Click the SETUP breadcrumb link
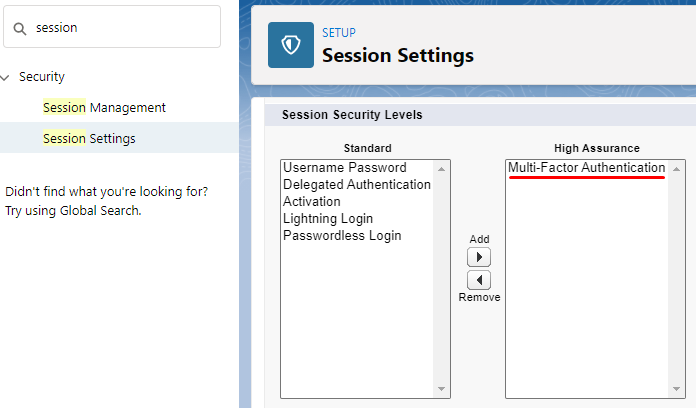 (x=338, y=33)
